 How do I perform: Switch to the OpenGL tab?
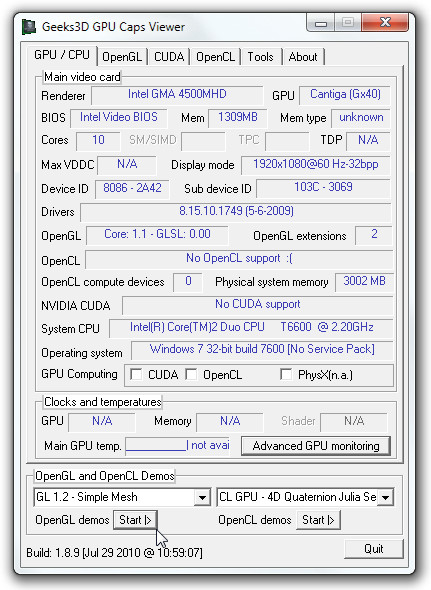pyautogui.click(x=122, y=57)
